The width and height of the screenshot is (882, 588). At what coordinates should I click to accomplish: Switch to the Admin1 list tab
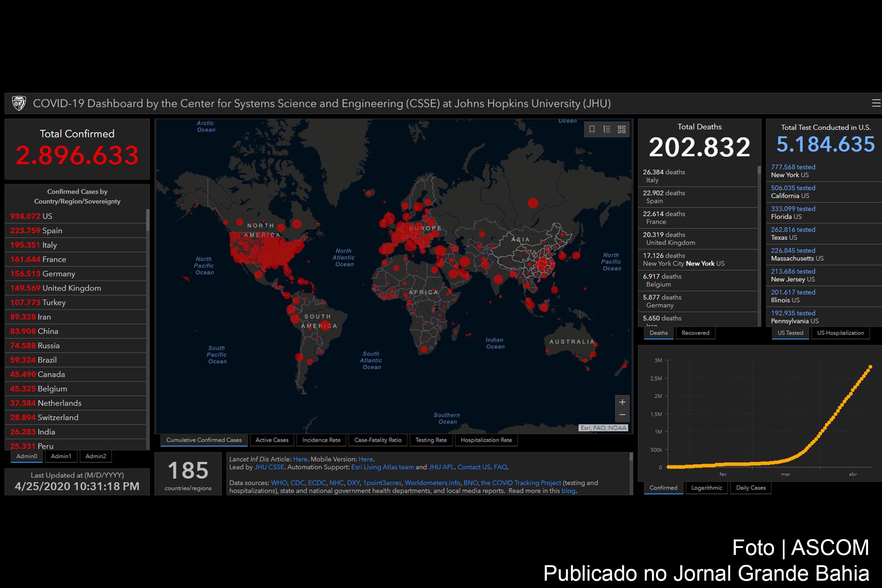[x=61, y=456]
